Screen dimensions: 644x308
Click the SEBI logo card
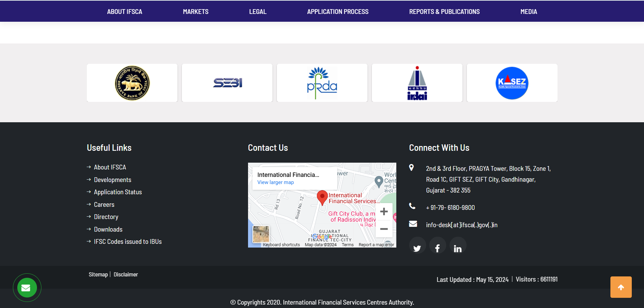[227, 83]
